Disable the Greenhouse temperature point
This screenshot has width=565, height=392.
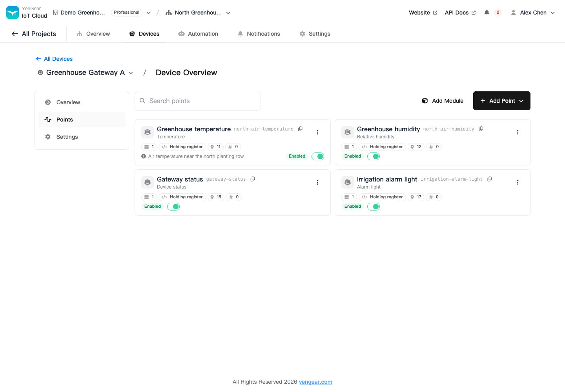[318, 156]
